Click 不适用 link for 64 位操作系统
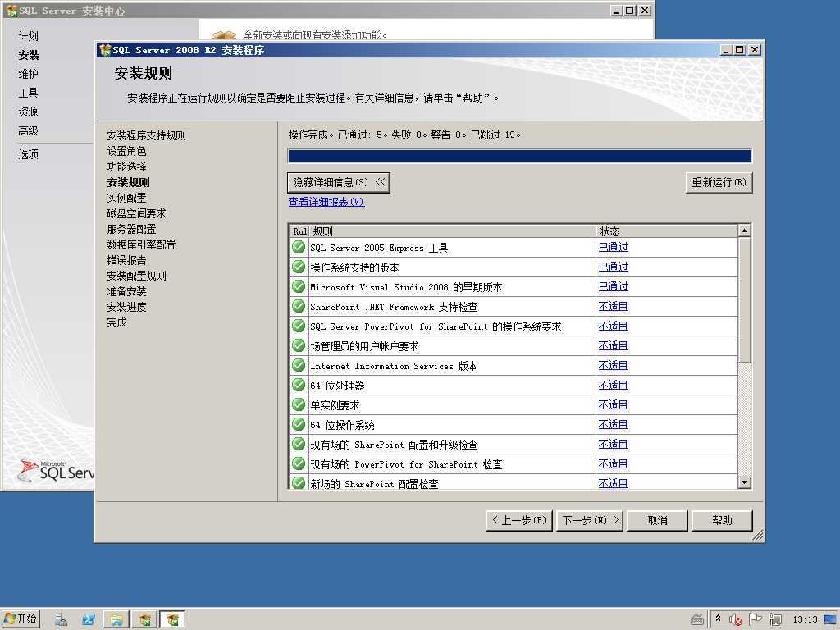Screen dimensions: 840x630 pyautogui.click(x=613, y=424)
